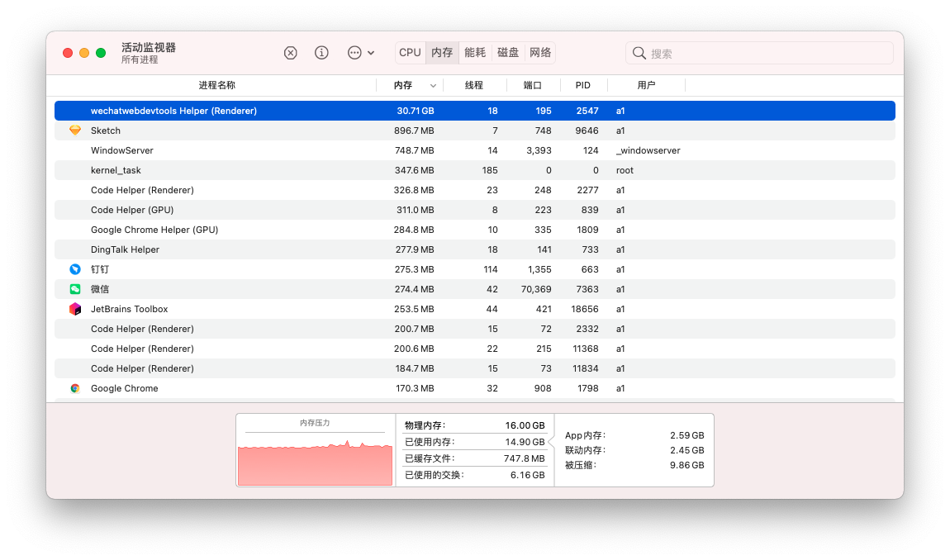950x560 pixels.
Task: Select the WindowServer process
Action: tap(475, 150)
